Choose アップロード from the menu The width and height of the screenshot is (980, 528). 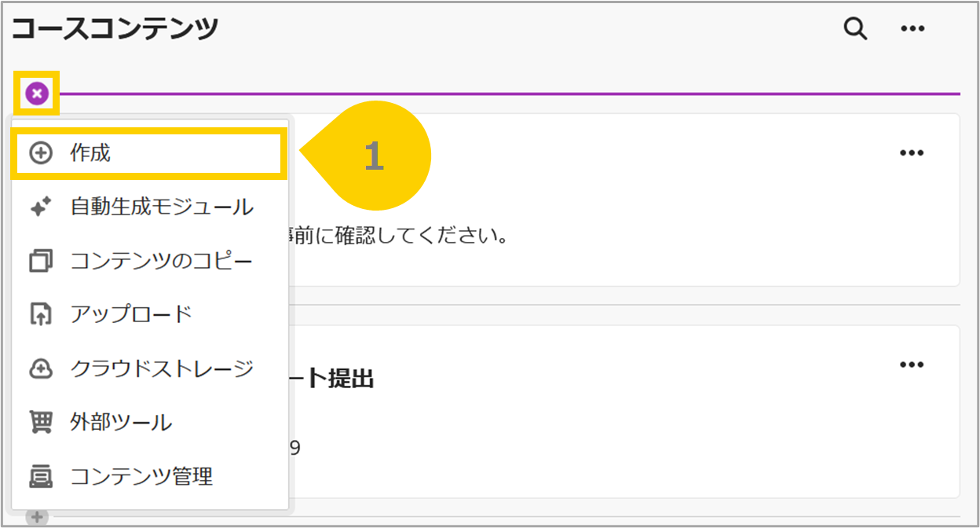click(x=150, y=314)
